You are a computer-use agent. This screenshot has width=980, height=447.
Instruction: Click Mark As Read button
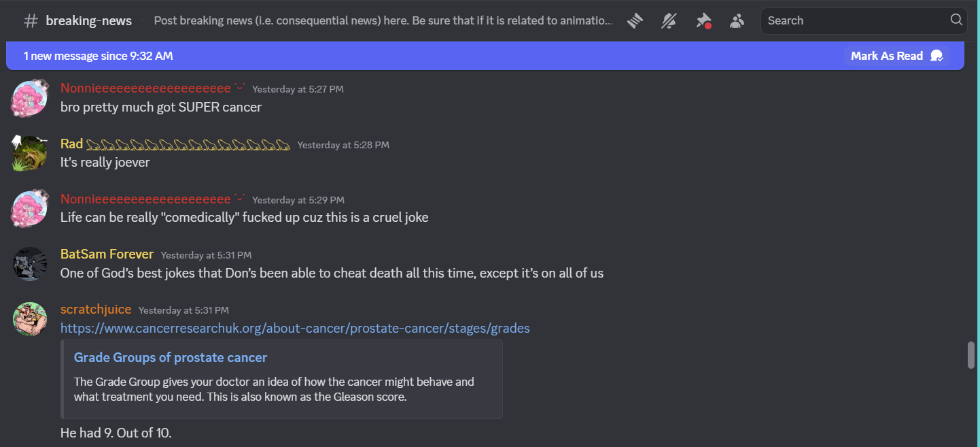coord(896,56)
